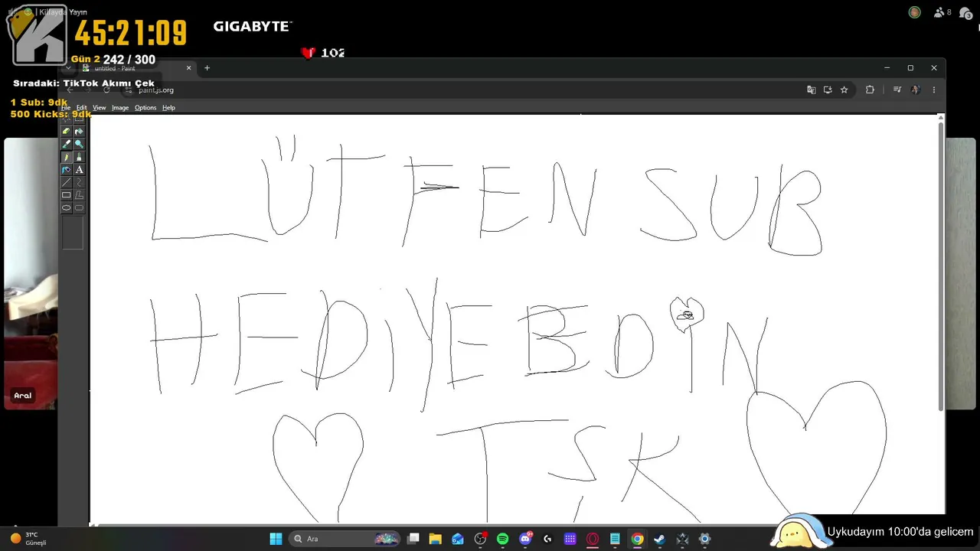The width and height of the screenshot is (980, 551).
Task: Select the Eraser tool in Paint
Action: (x=67, y=132)
